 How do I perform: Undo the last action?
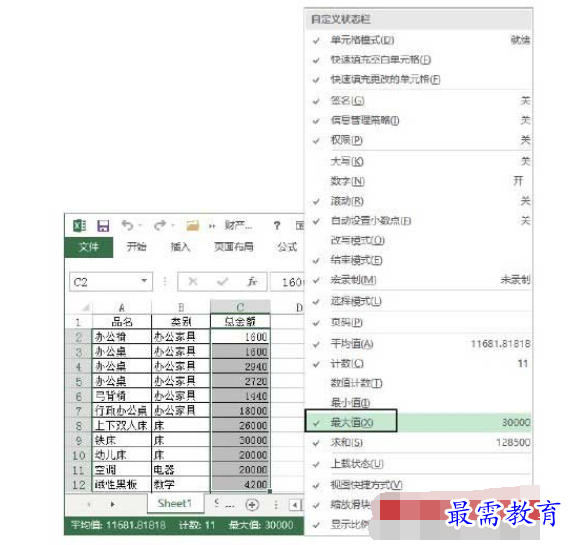tap(127, 225)
